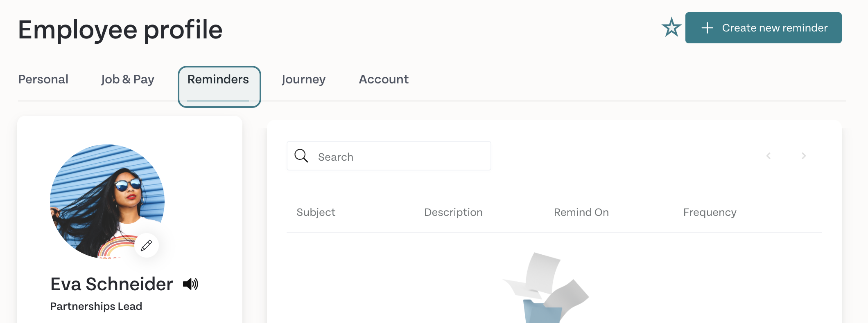Sort by Description column header

point(453,212)
